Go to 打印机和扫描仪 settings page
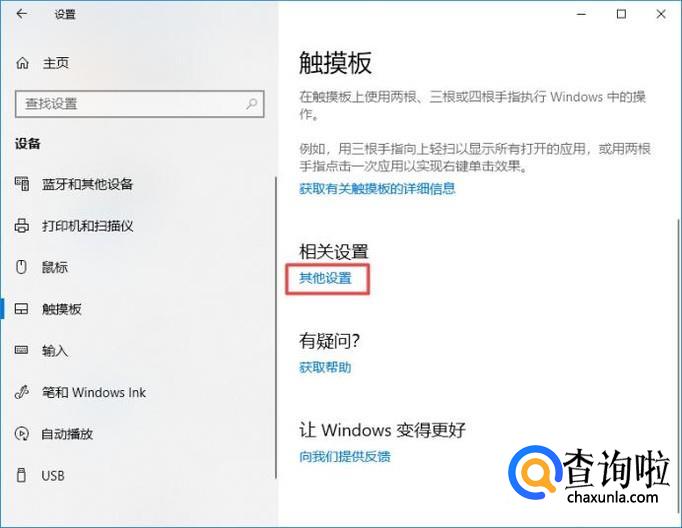 click(x=87, y=226)
